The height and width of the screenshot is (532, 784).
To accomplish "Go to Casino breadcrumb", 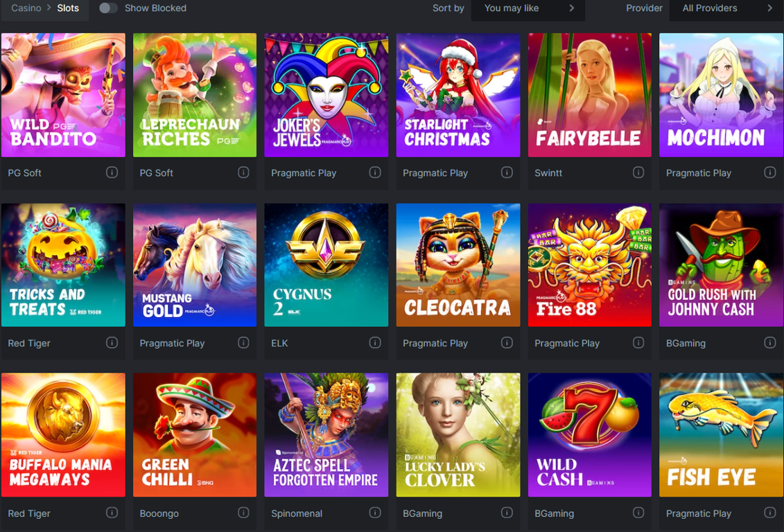I will pos(26,8).
